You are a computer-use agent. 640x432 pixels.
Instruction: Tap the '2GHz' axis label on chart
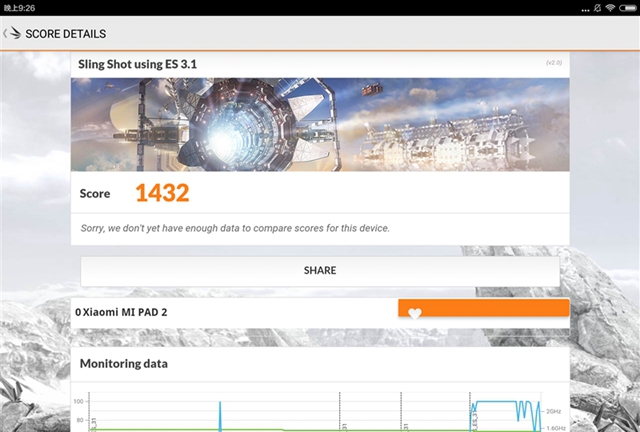(554, 411)
